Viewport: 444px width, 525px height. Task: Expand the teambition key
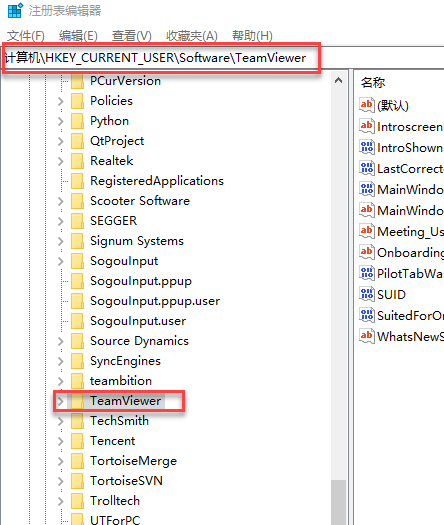[61, 381]
